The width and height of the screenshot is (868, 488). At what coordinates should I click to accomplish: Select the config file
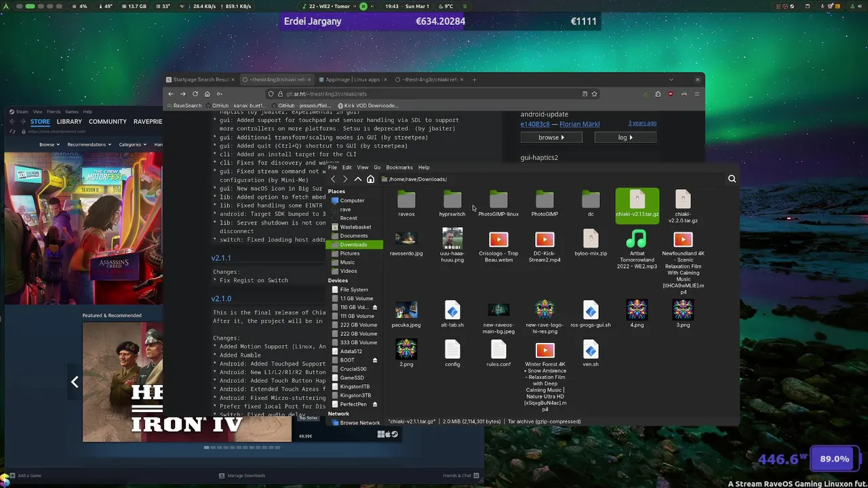click(452, 354)
